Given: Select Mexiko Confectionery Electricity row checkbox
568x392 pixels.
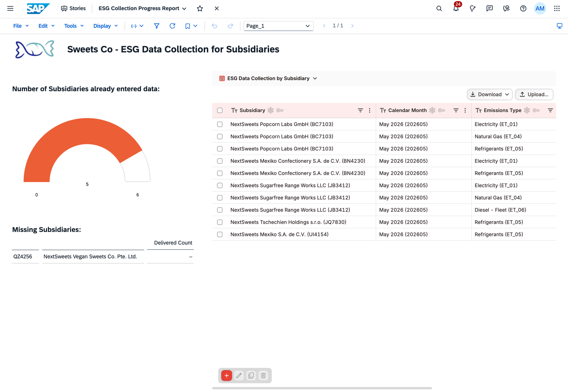Looking at the screenshot, I should click(220, 161).
